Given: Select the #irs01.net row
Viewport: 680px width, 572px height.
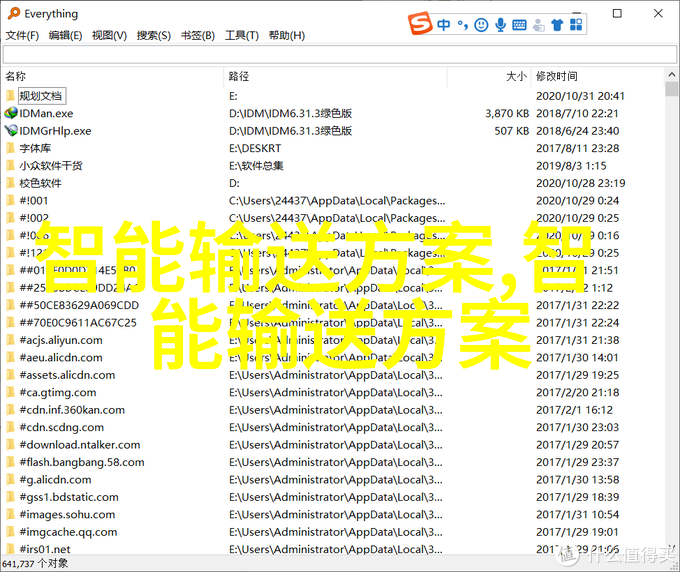Looking at the screenshot, I should click(333, 549).
